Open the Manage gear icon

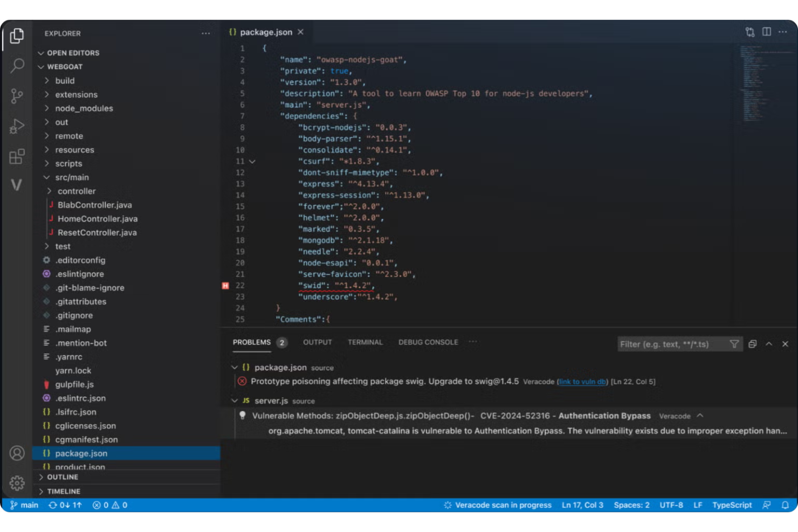(x=17, y=483)
